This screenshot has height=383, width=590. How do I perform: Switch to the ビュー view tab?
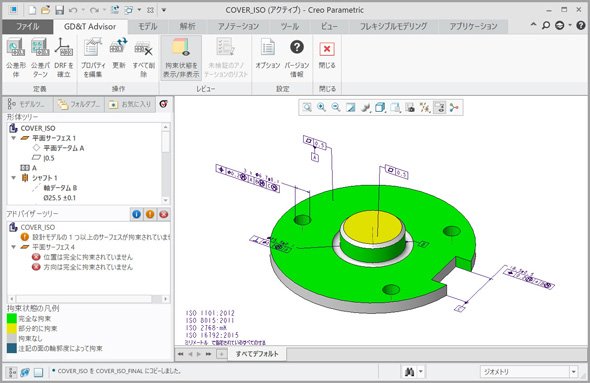(329, 26)
